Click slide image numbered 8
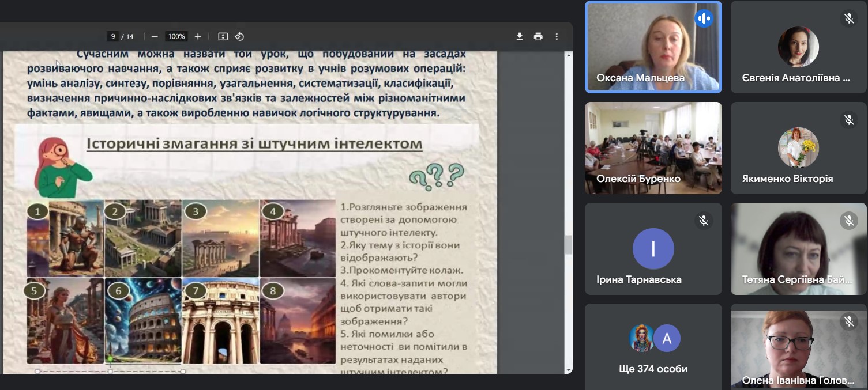868x390 pixels. pyautogui.click(x=298, y=320)
